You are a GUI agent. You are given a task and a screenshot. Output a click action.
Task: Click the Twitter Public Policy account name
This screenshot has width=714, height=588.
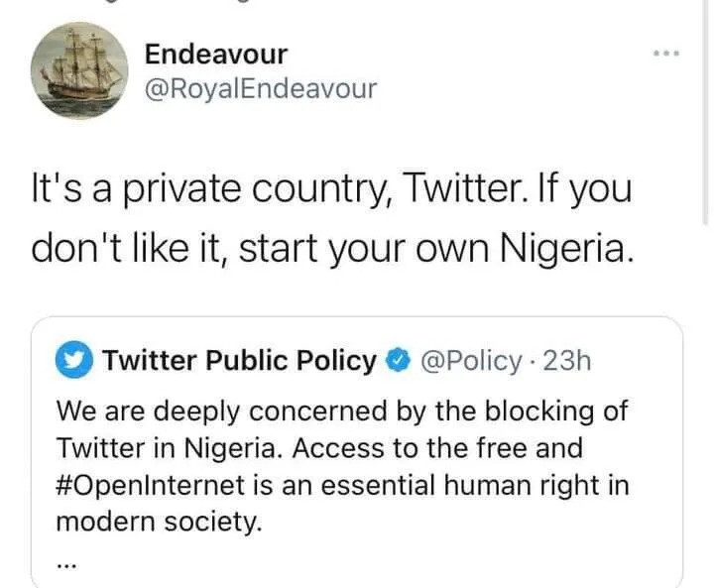(239, 361)
